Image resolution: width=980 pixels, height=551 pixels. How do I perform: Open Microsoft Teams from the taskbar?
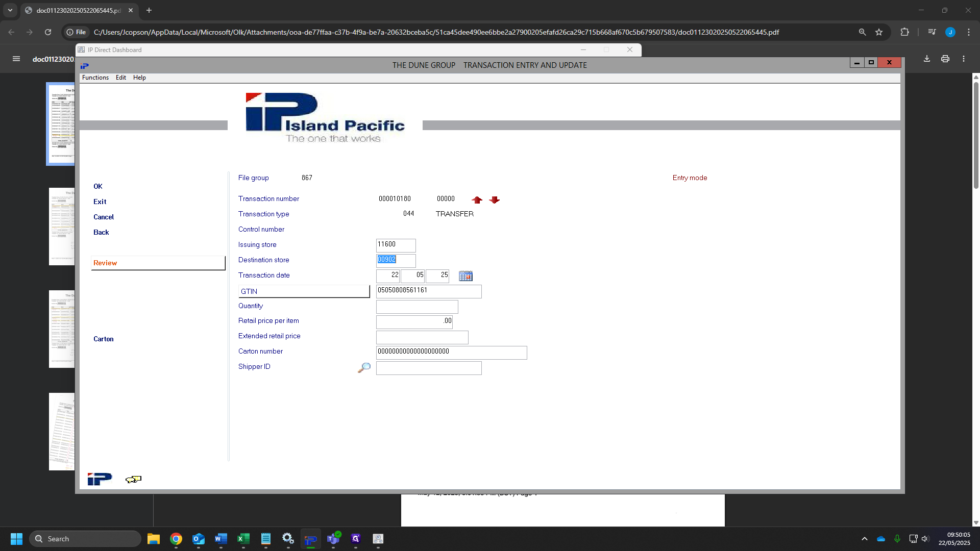point(333,539)
